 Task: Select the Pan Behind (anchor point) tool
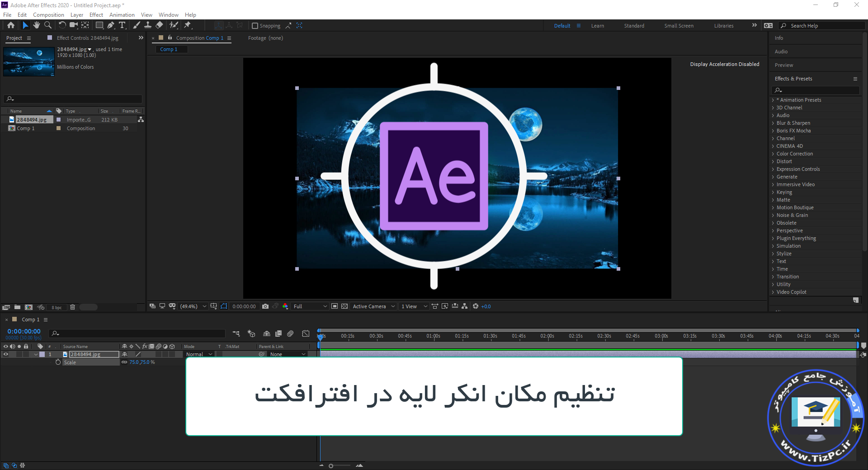coord(85,25)
